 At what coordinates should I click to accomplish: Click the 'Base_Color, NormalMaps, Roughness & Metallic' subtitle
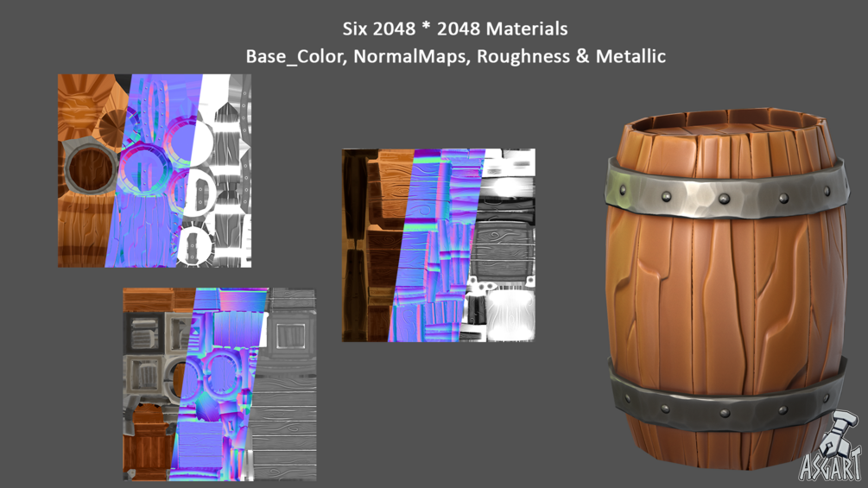[x=455, y=56]
